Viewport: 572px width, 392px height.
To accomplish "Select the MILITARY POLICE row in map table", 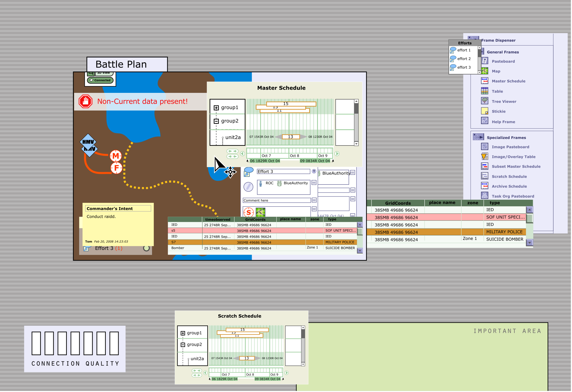I will pyautogui.click(x=263, y=243).
